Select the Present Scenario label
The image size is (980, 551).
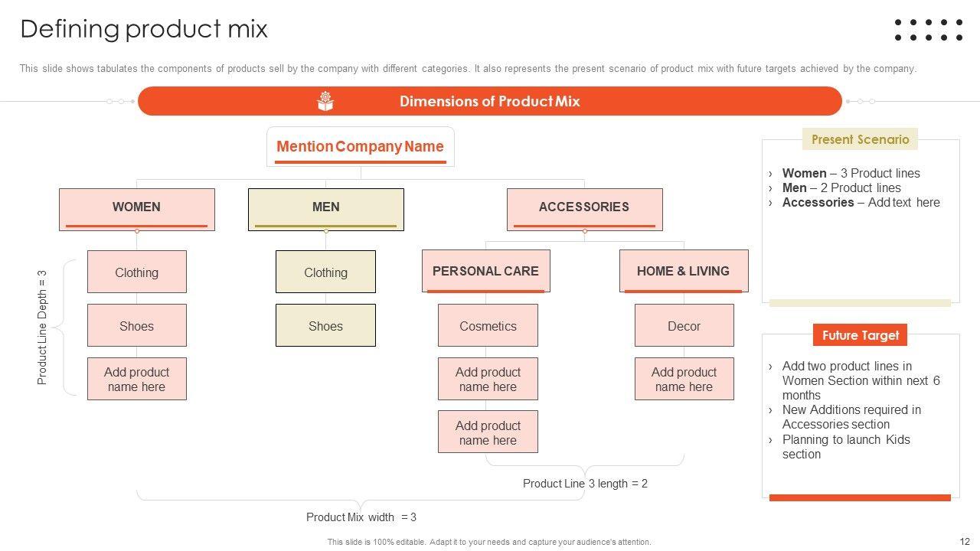(860, 139)
